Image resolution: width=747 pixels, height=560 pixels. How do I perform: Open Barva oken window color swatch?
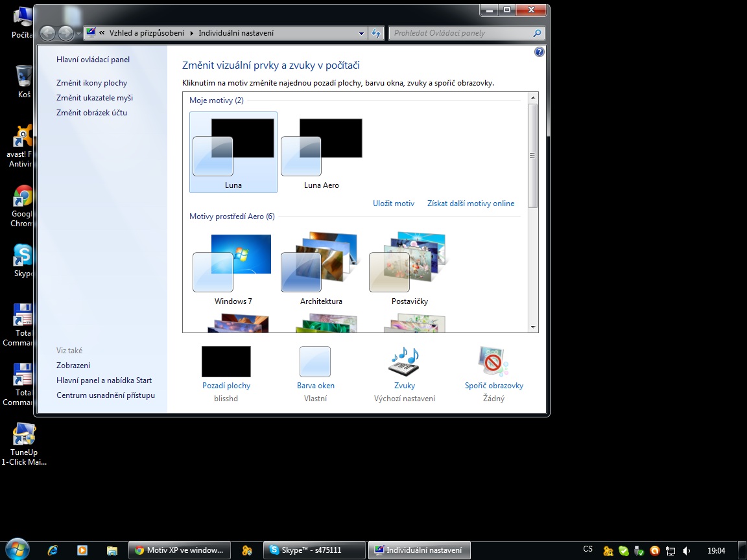315,362
